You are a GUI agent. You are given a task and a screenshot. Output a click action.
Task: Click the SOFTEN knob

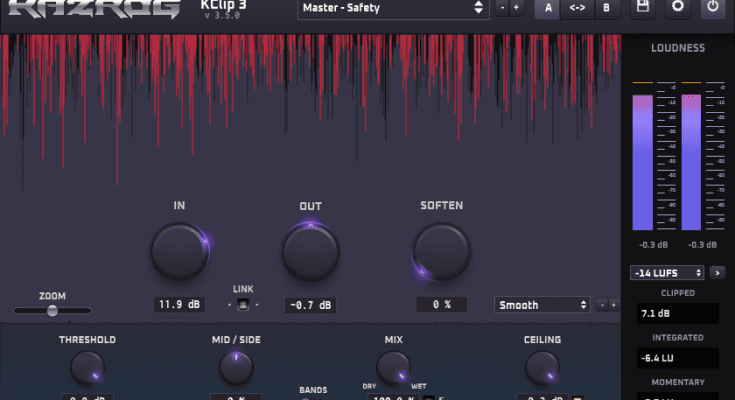pyautogui.click(x=442, y=251)
